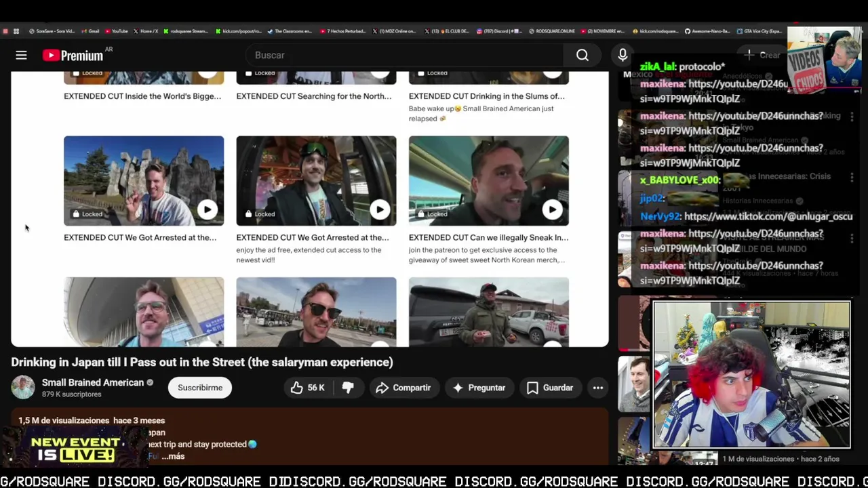This screenshot has height=488, width=868.
Task: Open thumbnail of man wearing sunglasses outdoors
Action: 316,312
